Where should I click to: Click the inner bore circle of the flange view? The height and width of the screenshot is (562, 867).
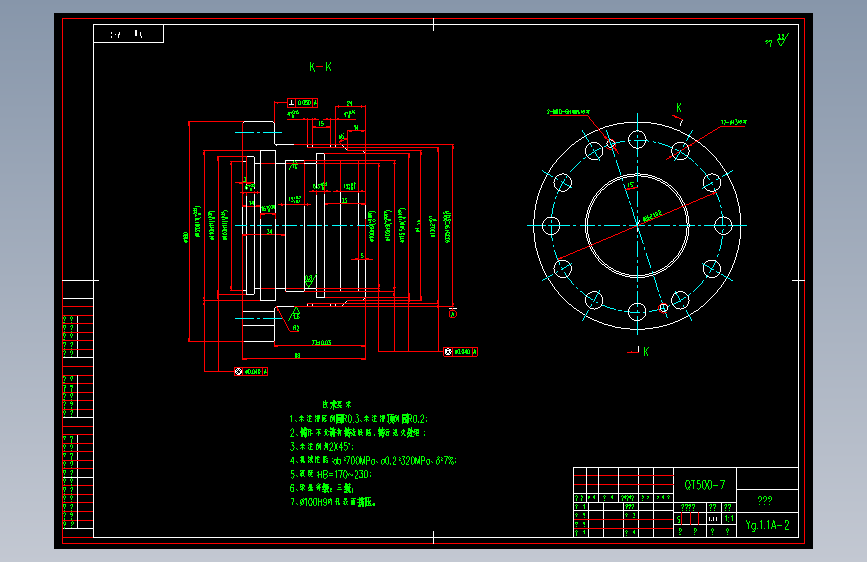tap(637, 225)
